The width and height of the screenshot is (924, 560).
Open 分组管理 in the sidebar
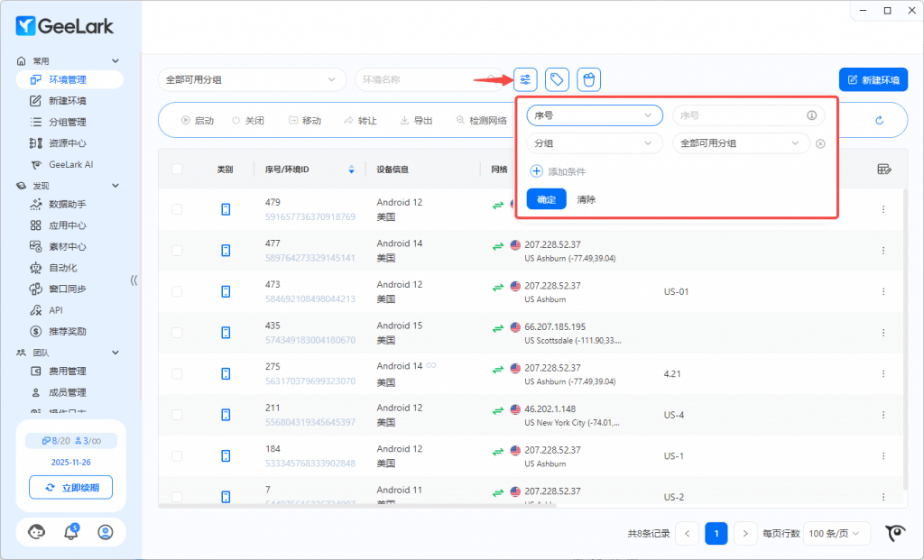[x=68, y=122]
